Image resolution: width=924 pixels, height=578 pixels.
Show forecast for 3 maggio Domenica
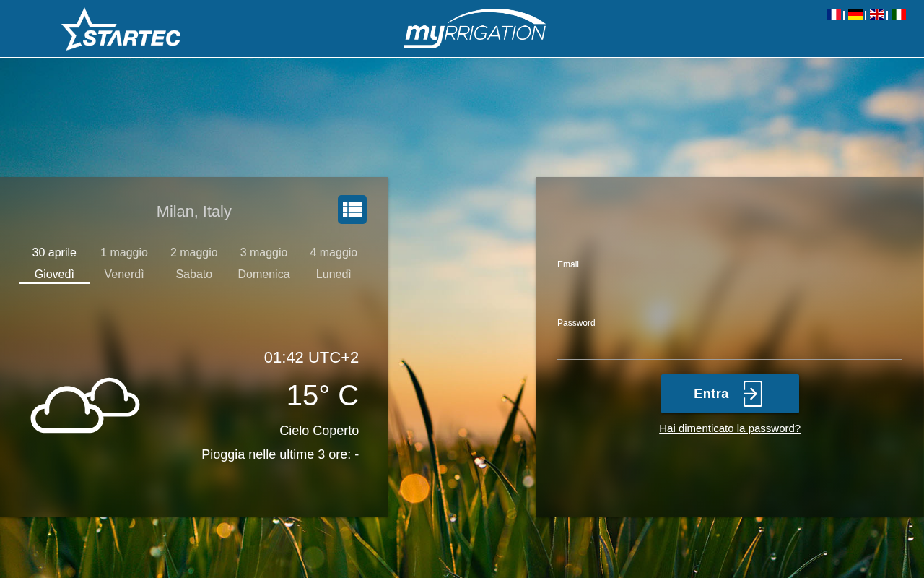(x=263, y=264)
